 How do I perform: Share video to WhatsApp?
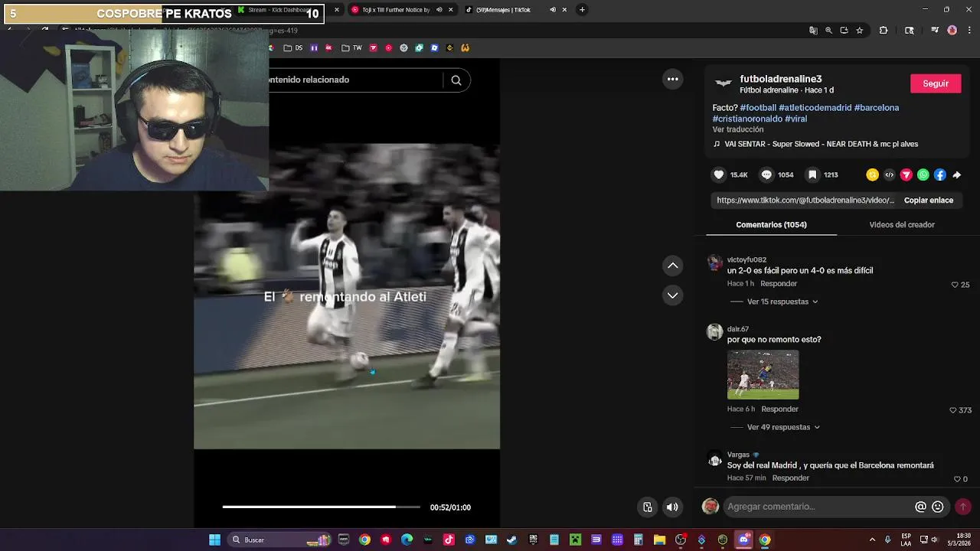point(923,175)
